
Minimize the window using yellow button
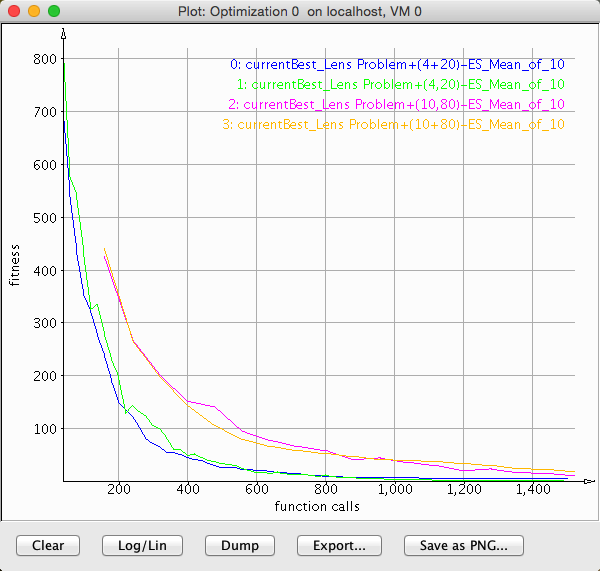33,11
